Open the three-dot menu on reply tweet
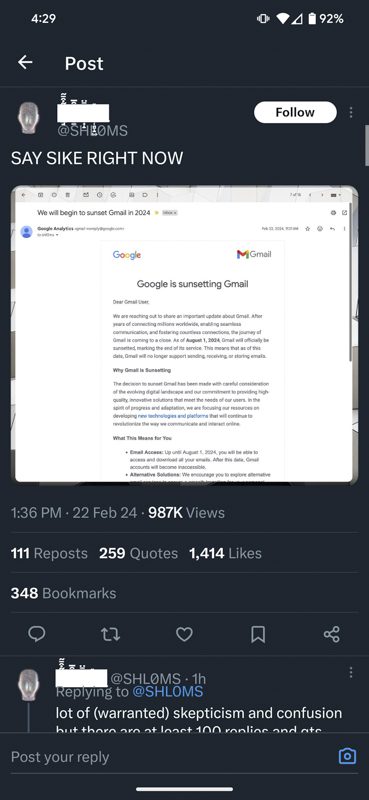This screenshot has height=800, width=369. [351, 672]
